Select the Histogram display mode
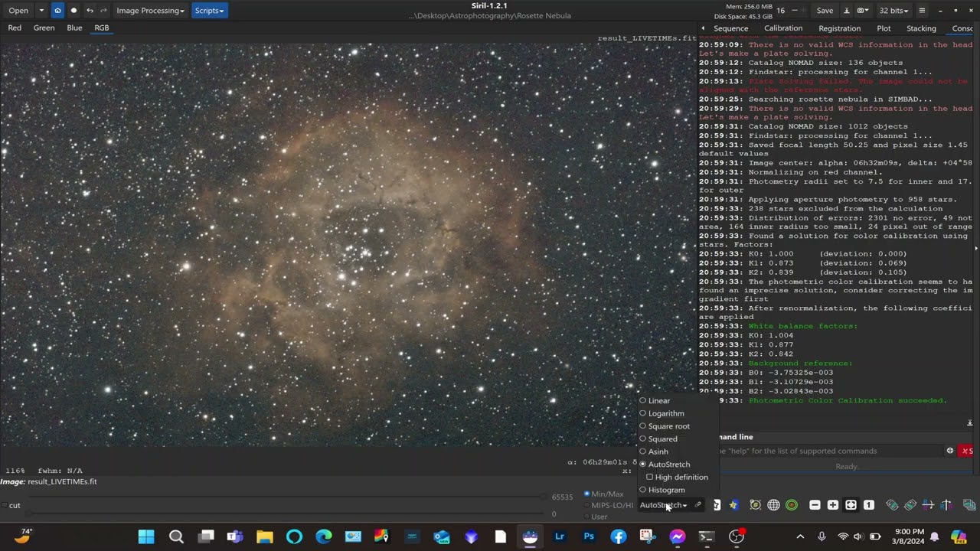Viewport: 980px width, 551px height. click(662, 490)
